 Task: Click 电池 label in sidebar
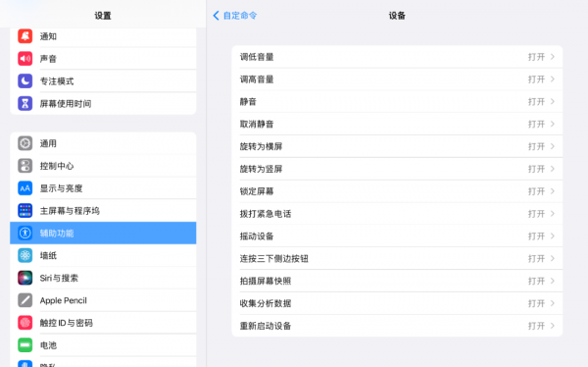coord(48,345)
